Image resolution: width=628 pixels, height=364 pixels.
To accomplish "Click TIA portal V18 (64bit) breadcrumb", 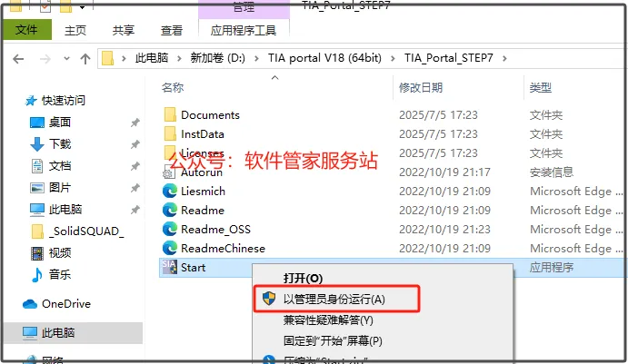I will 324,58.
